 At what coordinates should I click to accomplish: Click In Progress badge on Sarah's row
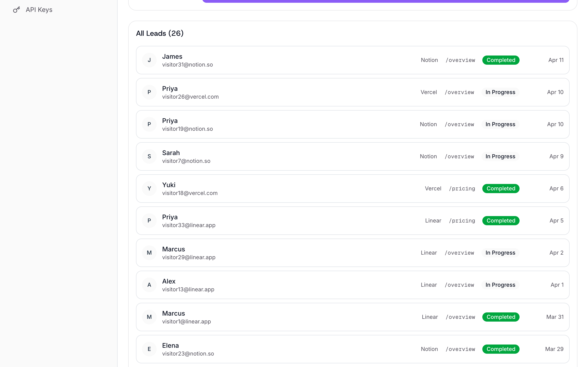point(500,157)
